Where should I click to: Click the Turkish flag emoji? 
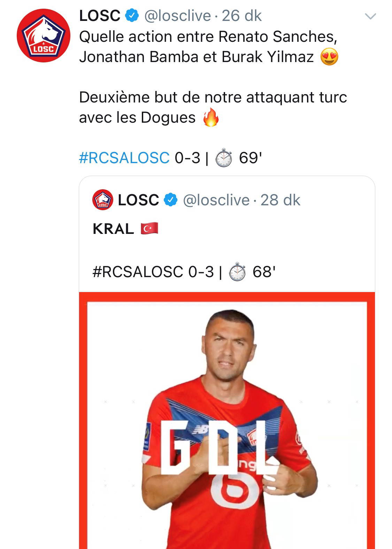(149, 229)
